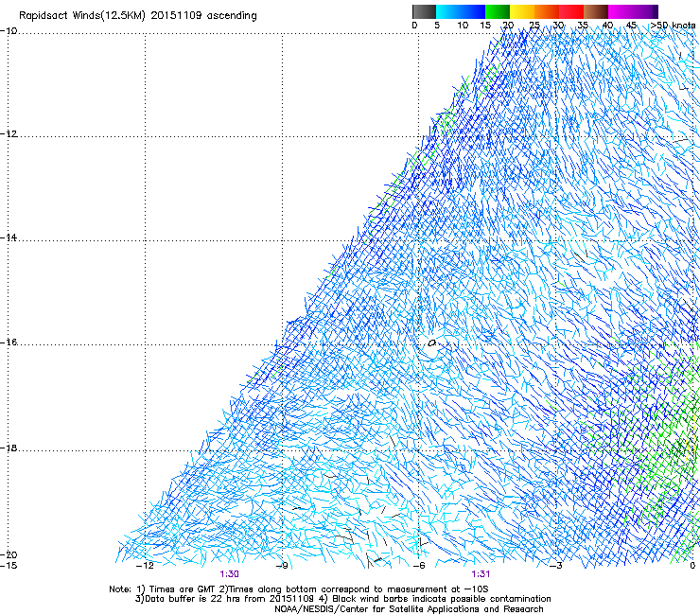Click the green 15-20 knots legend segment
This screenshot has height=615, width=700.
(498, 11)
